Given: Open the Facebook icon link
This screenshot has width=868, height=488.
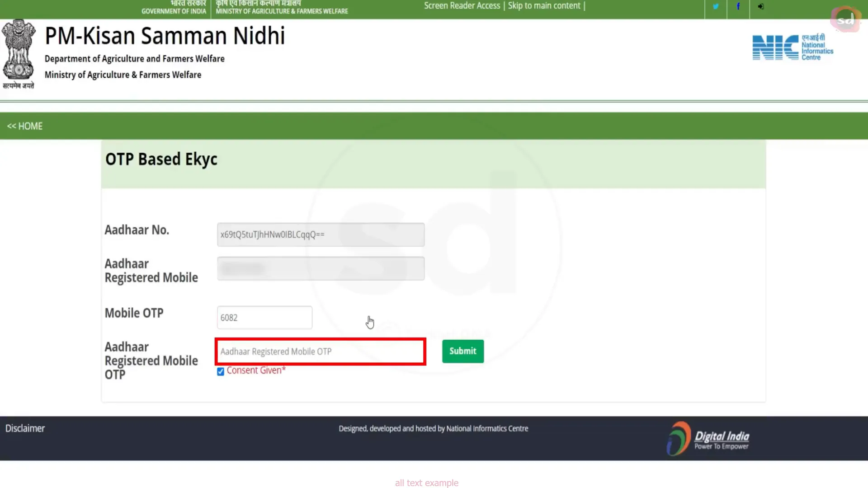Looking at the screenshot, I should [738, 6].
